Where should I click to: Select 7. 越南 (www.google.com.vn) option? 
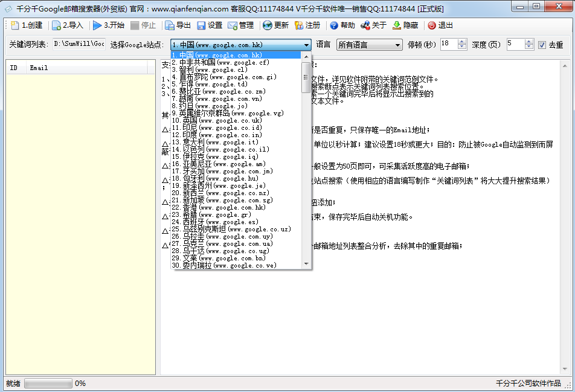coord(236,98)
